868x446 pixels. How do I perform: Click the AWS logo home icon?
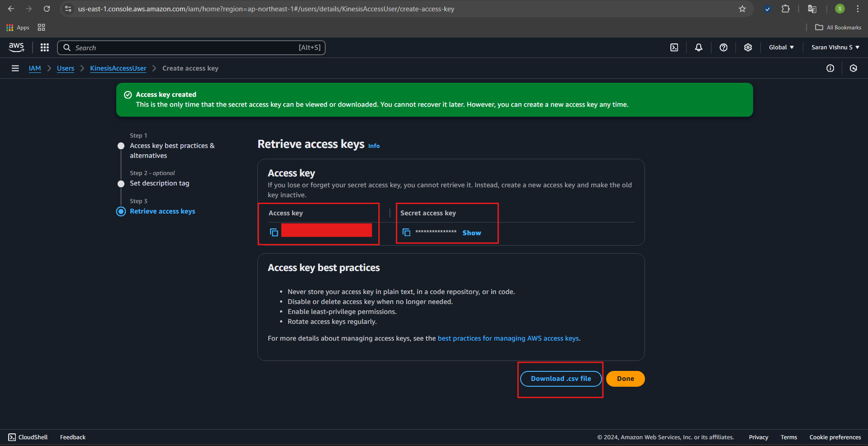16,47
